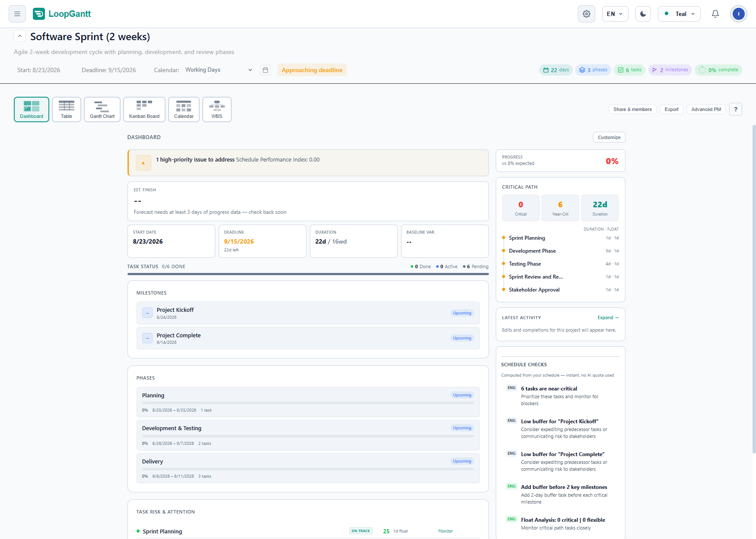756x539 pixels.
Task: Open Low buffer for "Project Kickoff" check
Action: click(561, 428)
